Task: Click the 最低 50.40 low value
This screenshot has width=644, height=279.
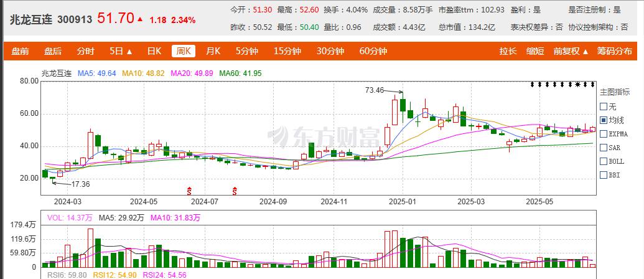Action: click(x=298, y=27)
